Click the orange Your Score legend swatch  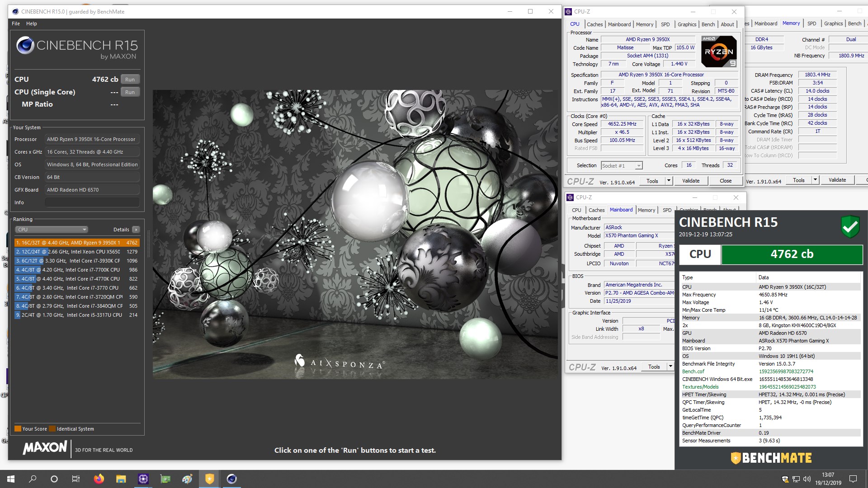point(18,429)
